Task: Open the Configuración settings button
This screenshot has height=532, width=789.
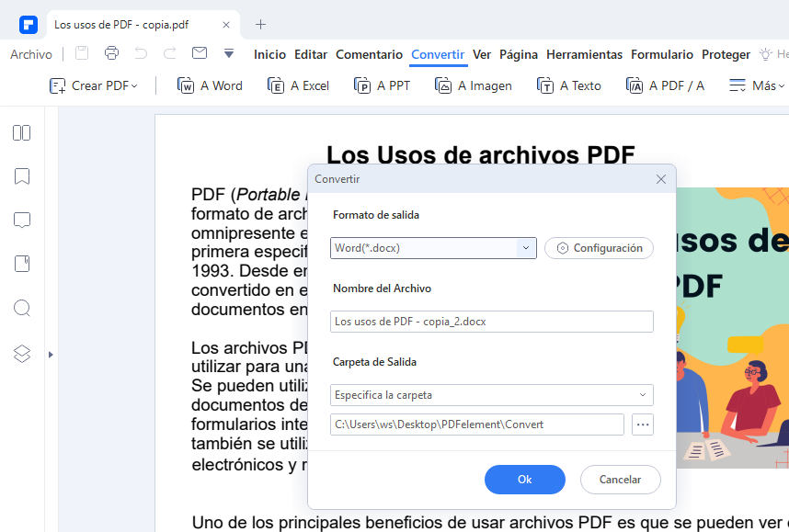Action: pos(599,248)
